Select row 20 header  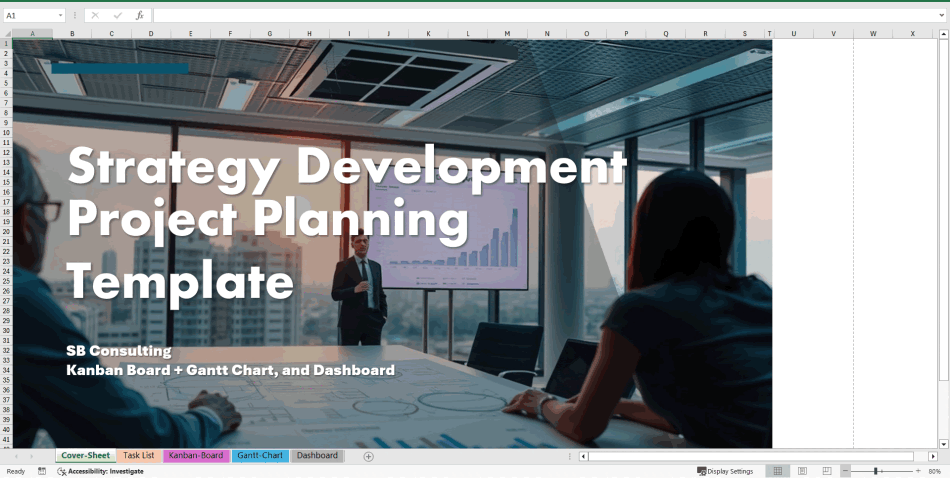6,231
